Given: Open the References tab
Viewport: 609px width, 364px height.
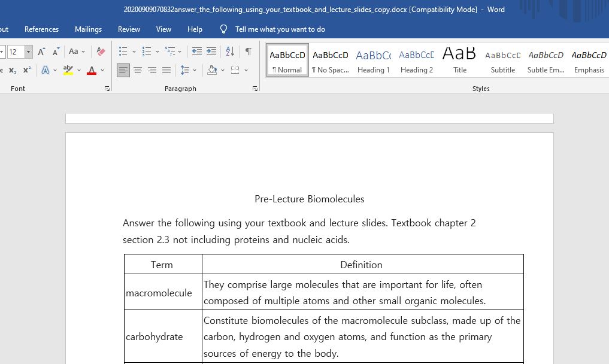Looking at the screenshot, I should click(x=41, y=29).
